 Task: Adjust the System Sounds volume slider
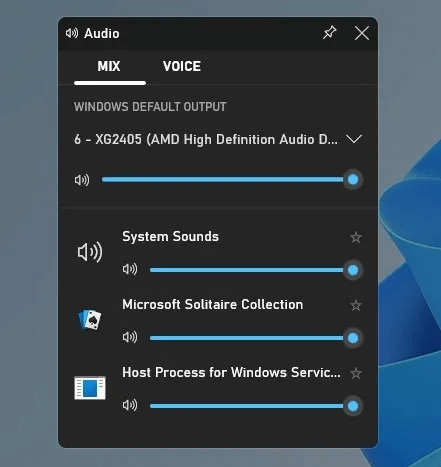point(256,270)
